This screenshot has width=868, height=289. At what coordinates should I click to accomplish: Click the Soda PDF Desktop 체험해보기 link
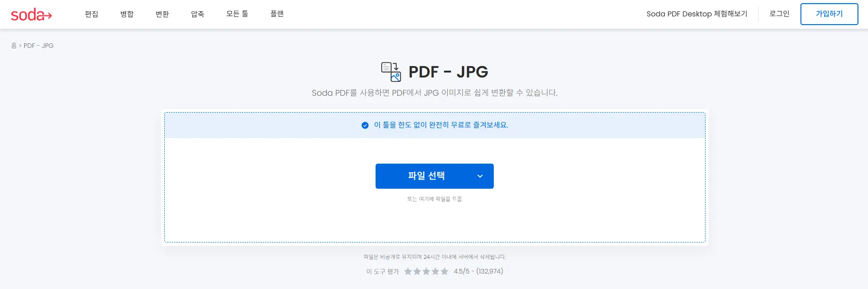pos(697,14)
